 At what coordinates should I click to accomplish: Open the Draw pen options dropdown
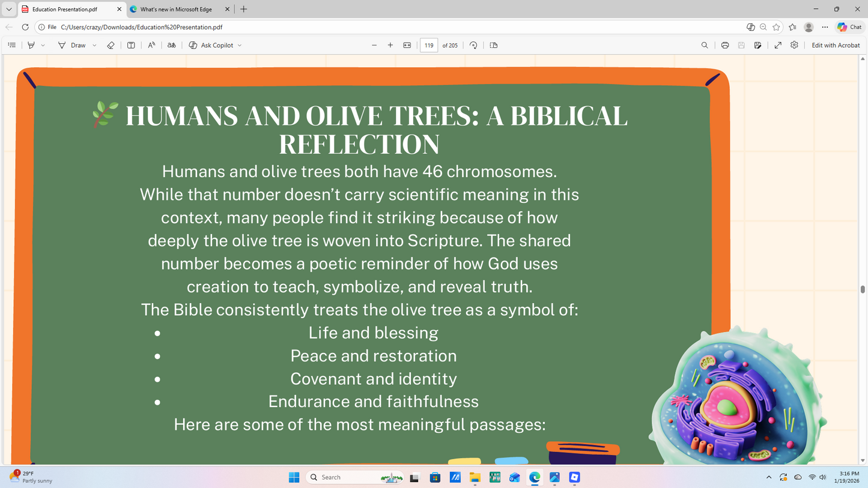pyautogui.click(x=94, y=45)
